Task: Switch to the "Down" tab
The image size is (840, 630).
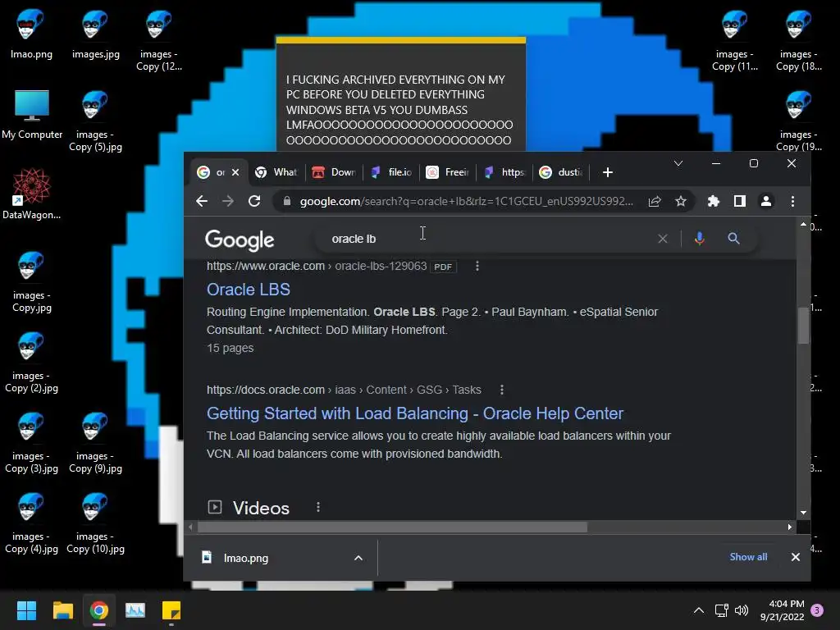Action: pyautogui.click(x=335, y=172)
